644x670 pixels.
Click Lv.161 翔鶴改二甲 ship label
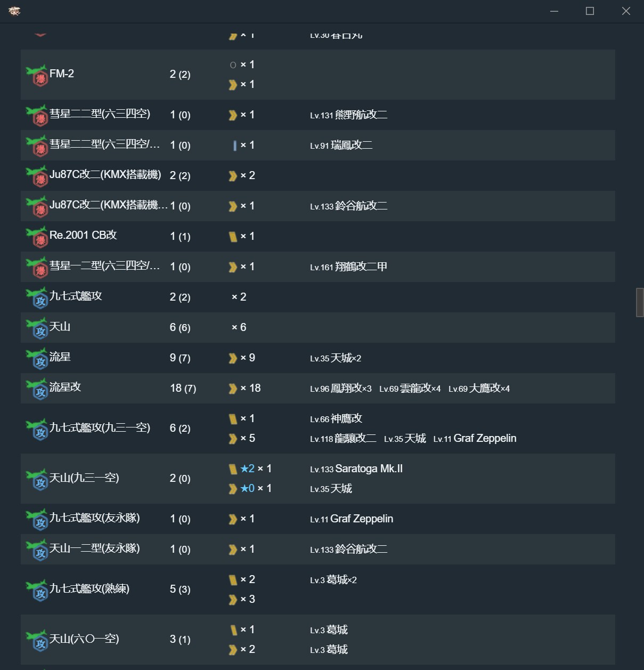point(349,267)
